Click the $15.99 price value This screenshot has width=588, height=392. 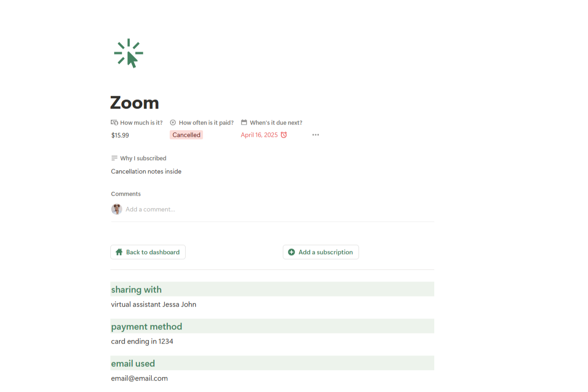[x=120, y=136]
